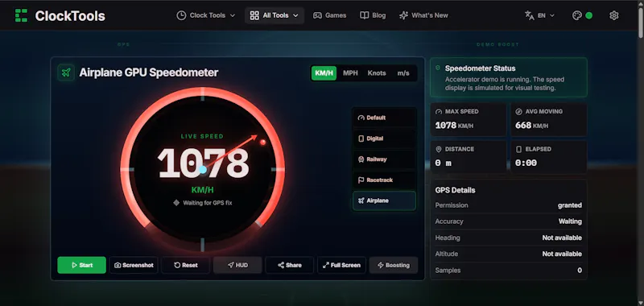Click the 'Waiting for GPS fix' text
This screenshot has width=644, height=306.
coord(208,203)
